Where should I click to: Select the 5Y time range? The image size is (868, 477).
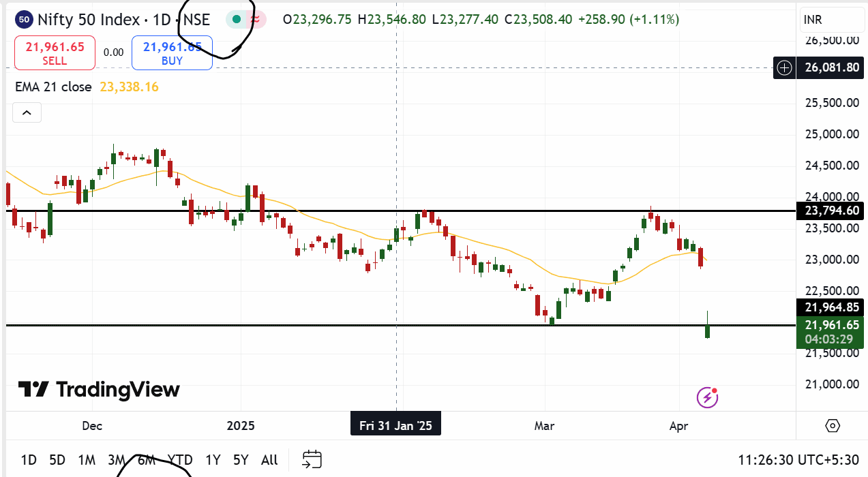point(241,460)
